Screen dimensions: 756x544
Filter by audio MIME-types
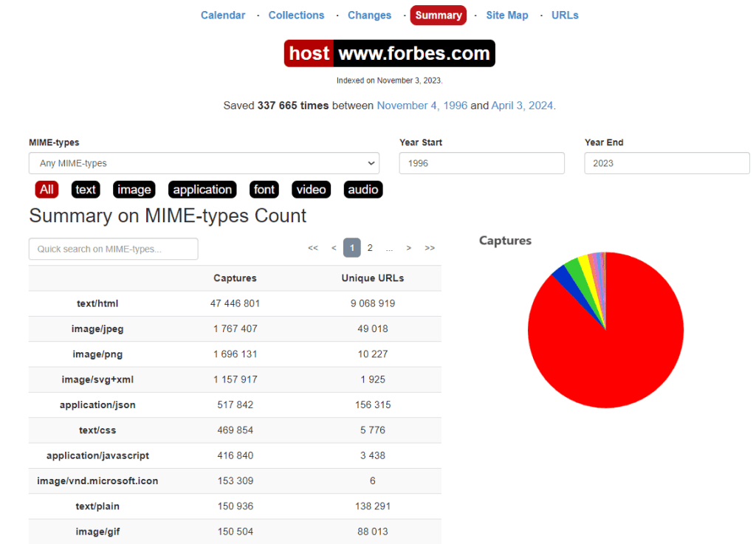click(x=363, y=190)
